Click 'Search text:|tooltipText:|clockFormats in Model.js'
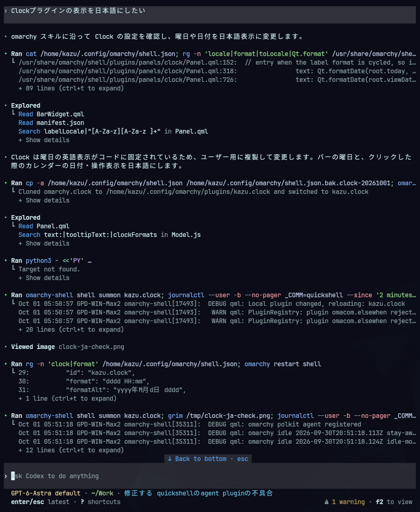 (x=109, y=235)
